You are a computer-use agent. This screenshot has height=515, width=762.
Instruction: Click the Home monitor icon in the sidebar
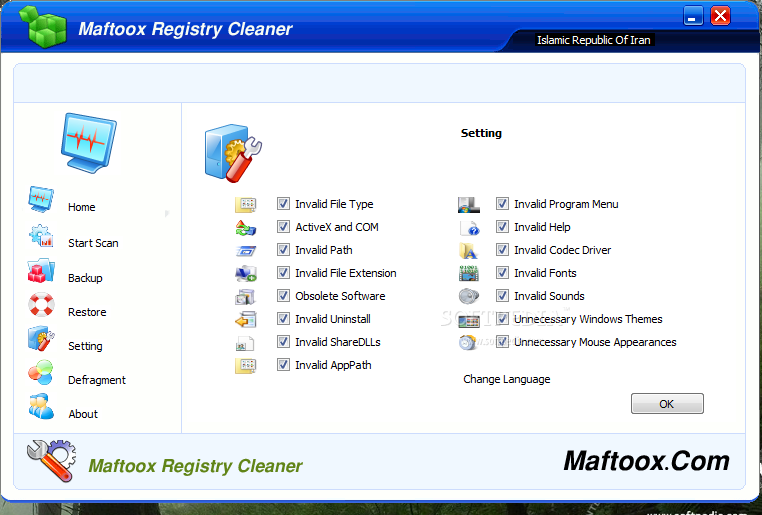click(41, 199)
